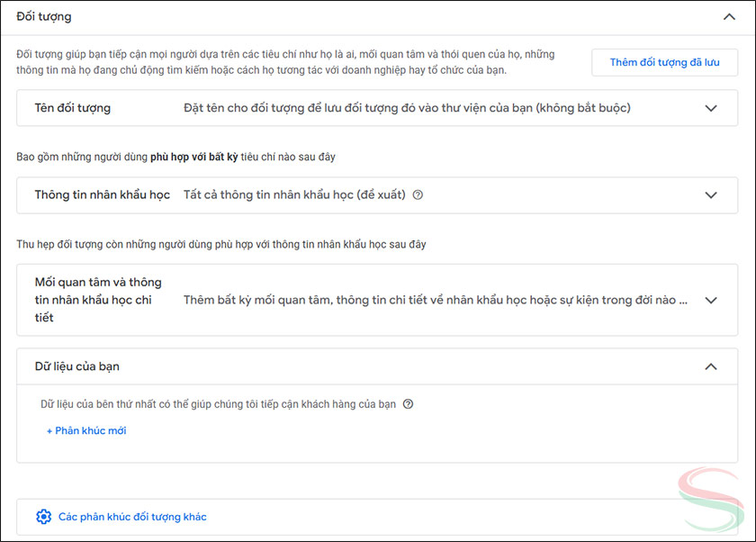Expand the Thông tin nhân khẩu học chevron

711,194
